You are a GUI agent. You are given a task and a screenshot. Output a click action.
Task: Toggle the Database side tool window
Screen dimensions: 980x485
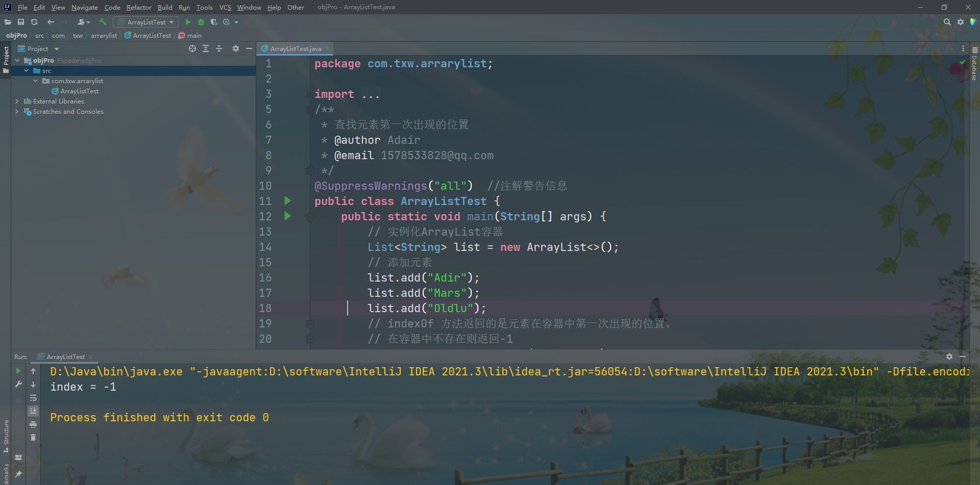pyautogui.click(x=974, y=64)
